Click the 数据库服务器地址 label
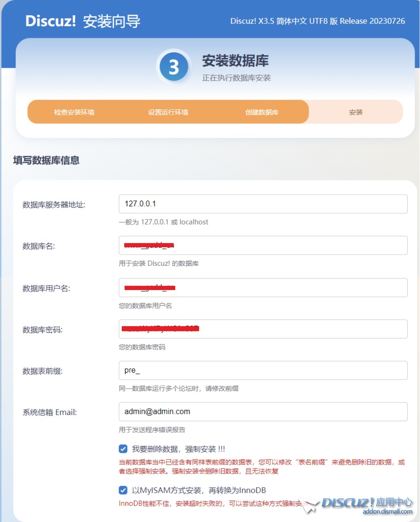420x522 pixels. [54, 205]
